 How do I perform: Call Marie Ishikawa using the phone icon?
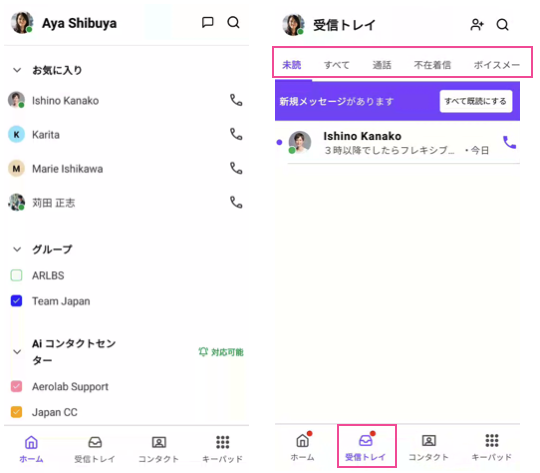[x=236, y=168]
